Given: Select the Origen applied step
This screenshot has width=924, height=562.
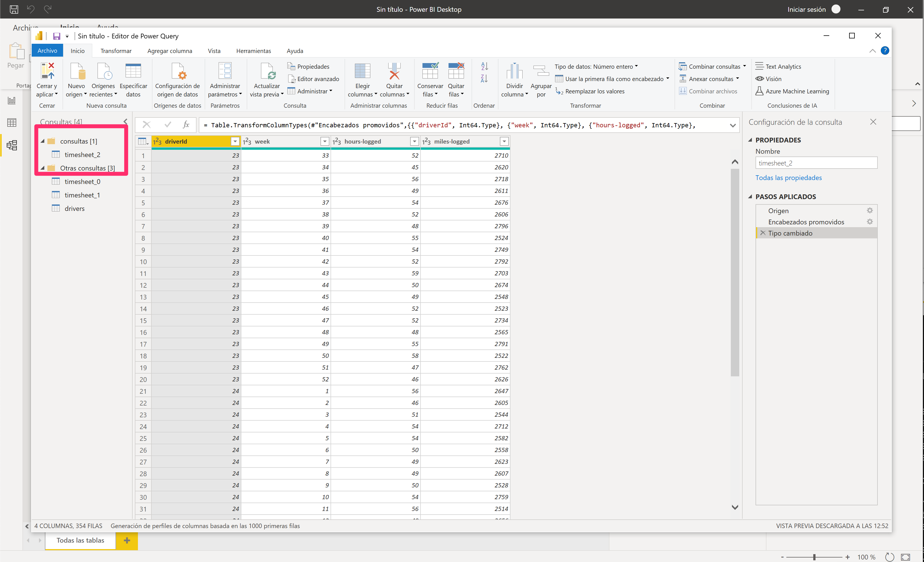Looking at the screenshot, I should click(x=778, y=210).
